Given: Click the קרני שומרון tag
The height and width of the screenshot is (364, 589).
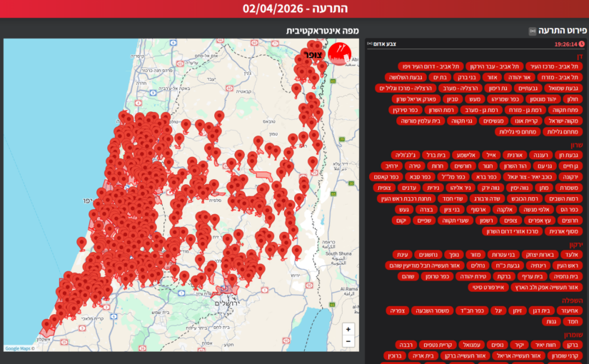Looking at the screenshot, I should pyautogui.click(x=565, y=355).
